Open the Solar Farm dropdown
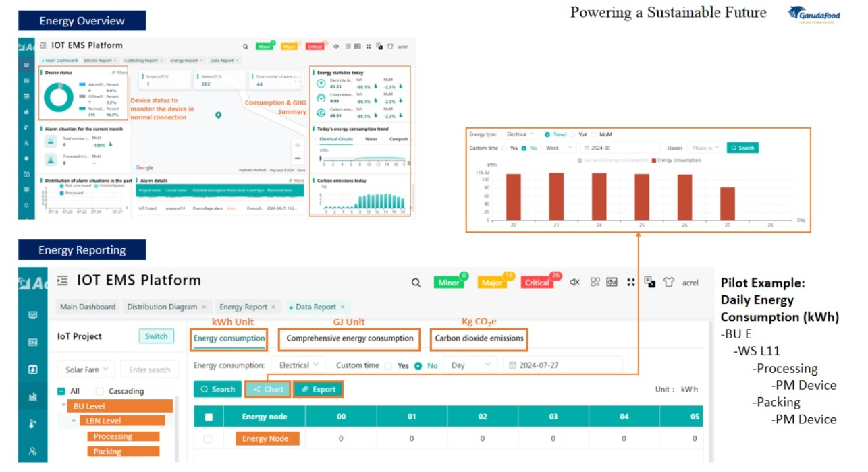 point(90,370)
